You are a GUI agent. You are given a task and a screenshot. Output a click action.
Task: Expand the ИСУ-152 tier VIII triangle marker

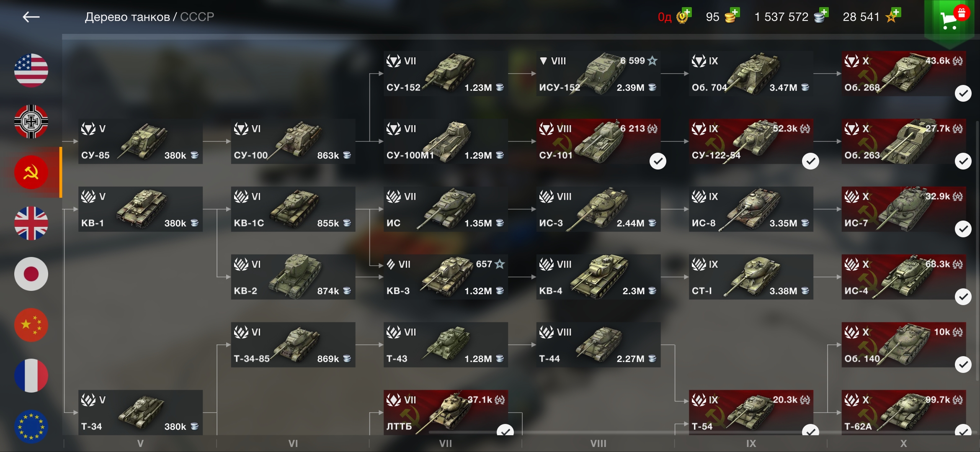click(543, 61)
